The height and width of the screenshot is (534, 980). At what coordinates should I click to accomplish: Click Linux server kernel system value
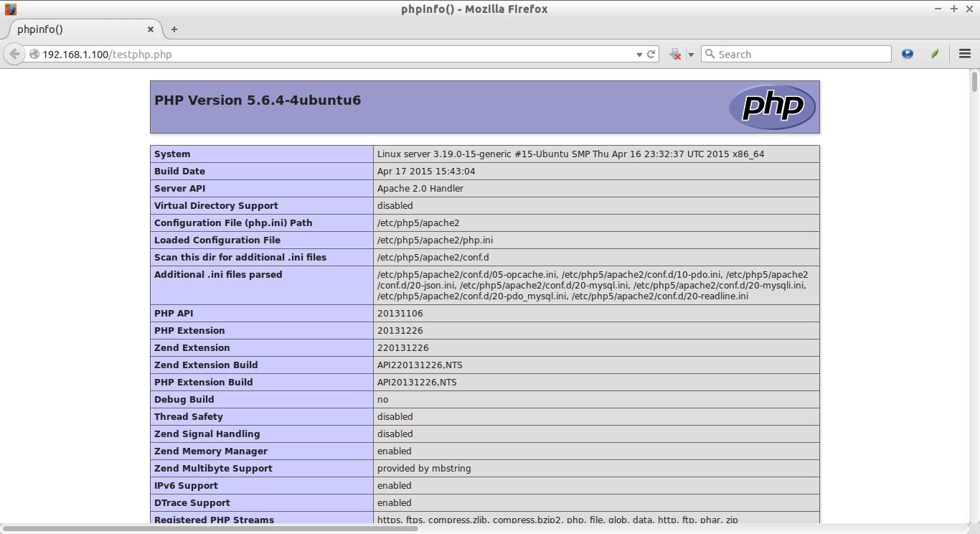[x=571, y=154]
